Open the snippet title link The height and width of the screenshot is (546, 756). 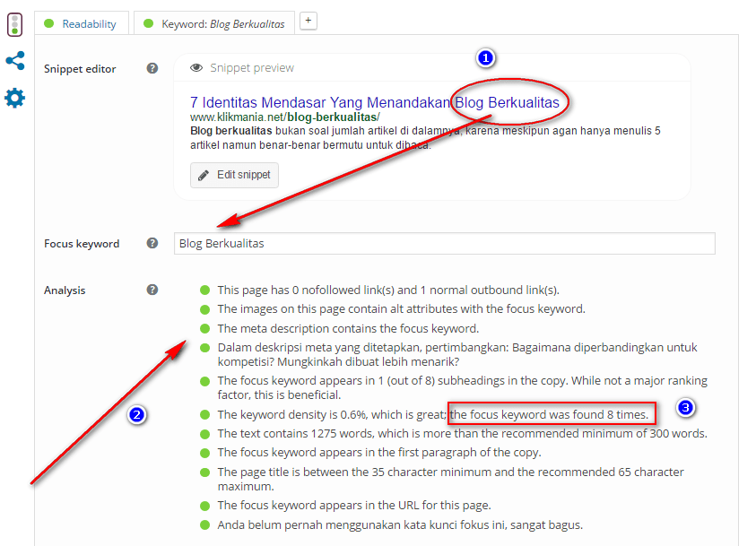tap(374, 102)
